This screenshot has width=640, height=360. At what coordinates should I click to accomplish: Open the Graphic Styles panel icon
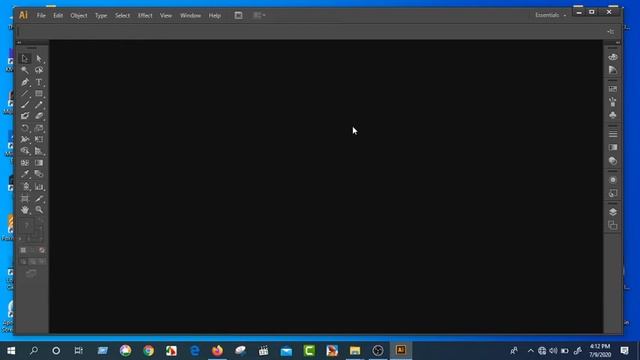tap(613, 193)
